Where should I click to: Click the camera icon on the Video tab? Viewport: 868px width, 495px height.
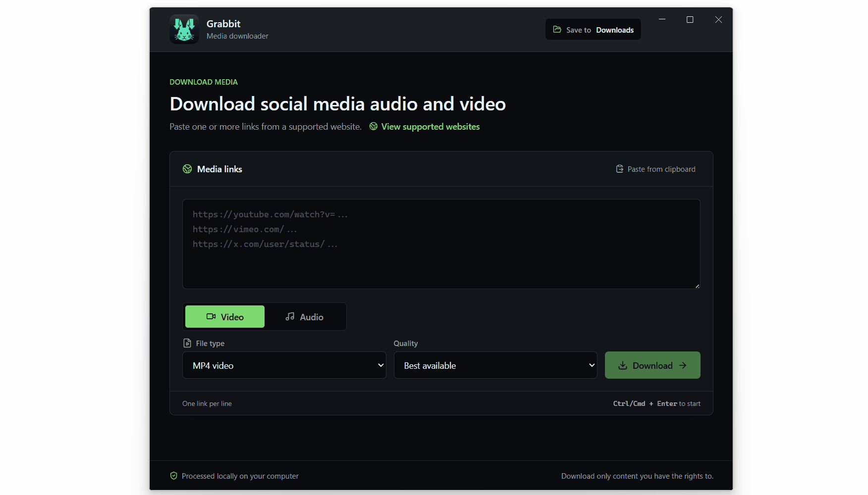tap(211, 317)
